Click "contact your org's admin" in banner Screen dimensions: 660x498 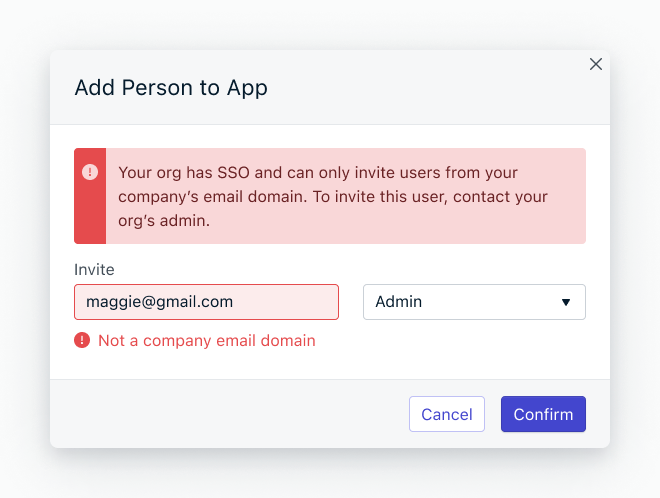pyautogui.click(x=333, y=209)
